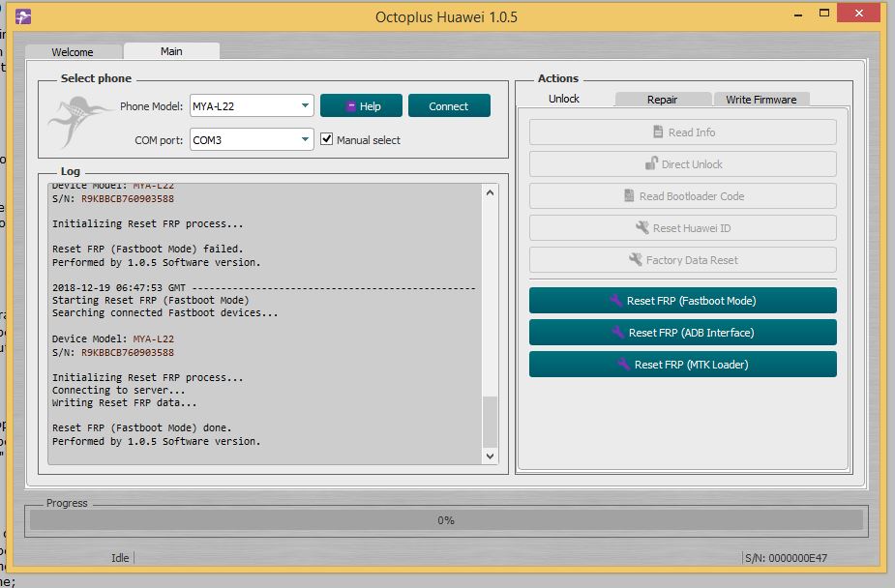Click the 0% progress bar
This screenshot has height=588, width=895.
[x=446, y=520]
